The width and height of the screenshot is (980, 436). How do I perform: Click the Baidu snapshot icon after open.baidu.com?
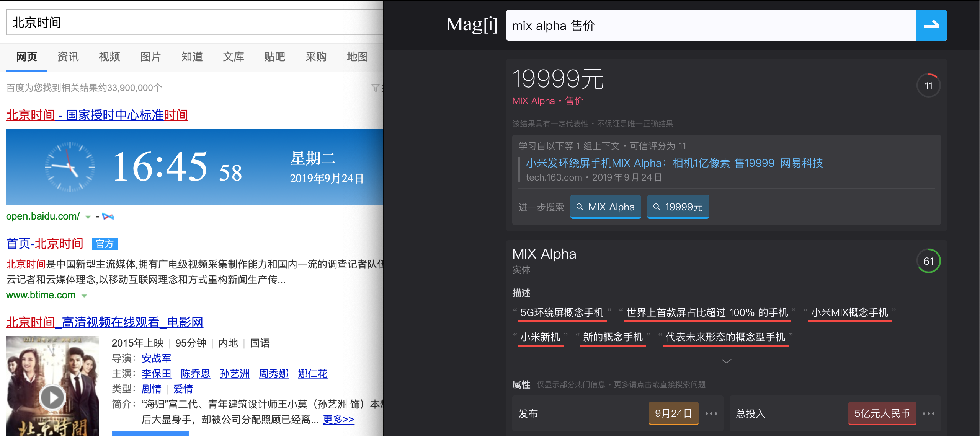coord(108,216)
